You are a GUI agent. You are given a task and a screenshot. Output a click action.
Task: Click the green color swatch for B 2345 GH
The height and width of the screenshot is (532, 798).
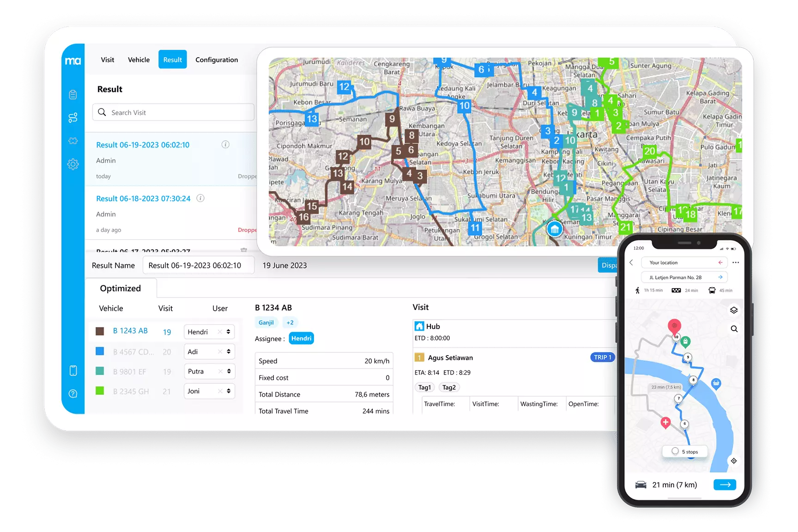[x=100, y=391]
